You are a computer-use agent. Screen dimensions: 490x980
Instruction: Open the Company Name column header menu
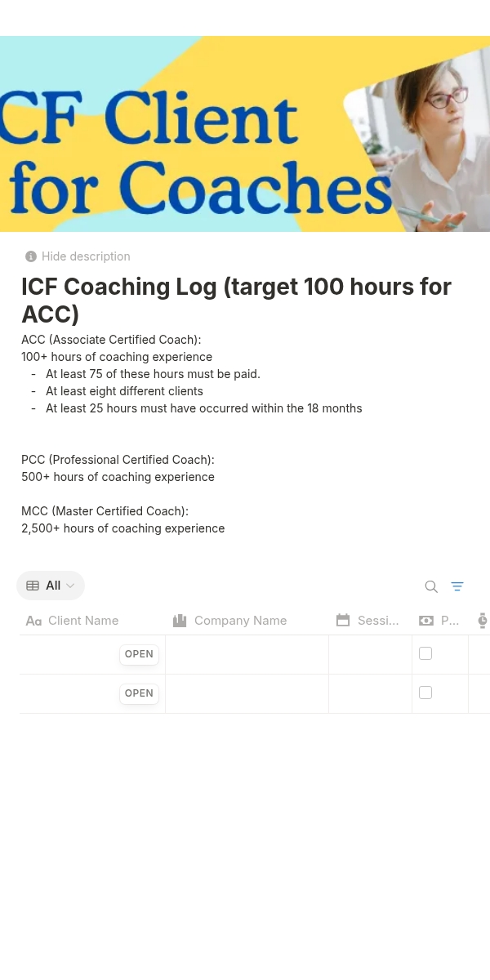[240, 621]
